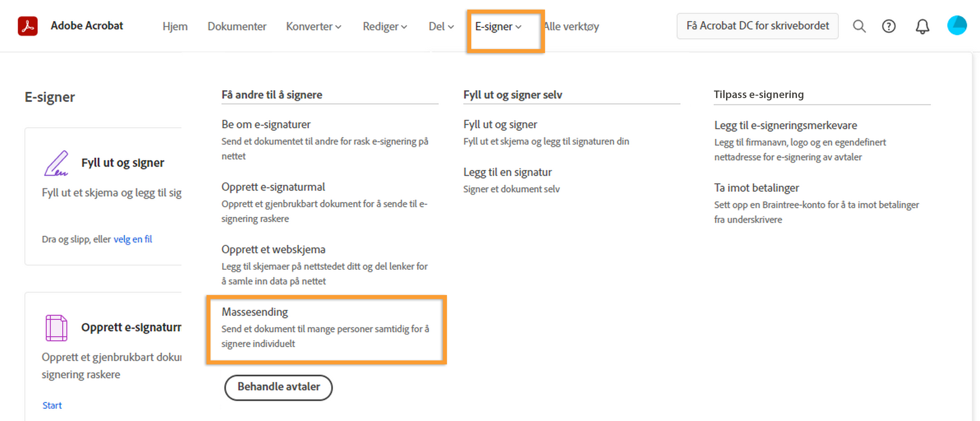Open search in Adobe Acrobat
Image resolution: width=980 pixels, height=421 pixels.
pyautogui.click(x=859, y=26)
